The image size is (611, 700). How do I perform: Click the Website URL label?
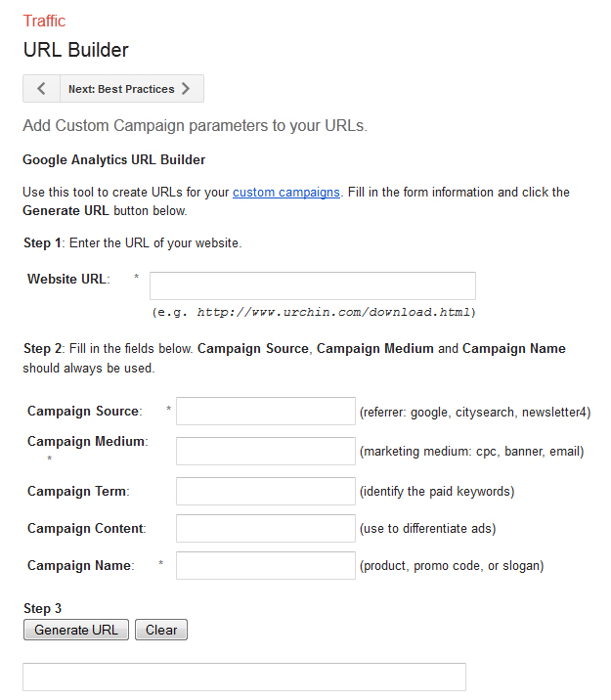point(68,279)
